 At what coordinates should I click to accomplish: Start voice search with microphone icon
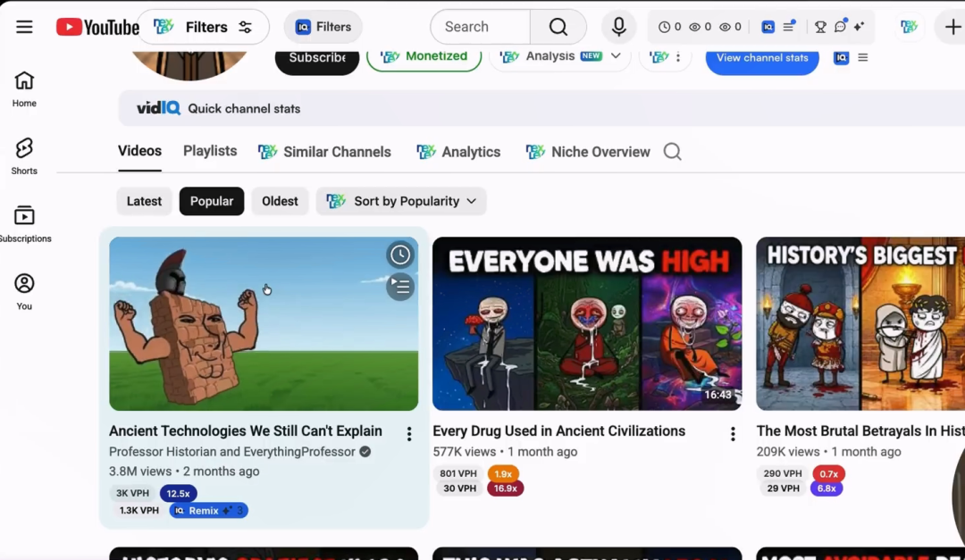pyautogui.click(x=618, y=27)
